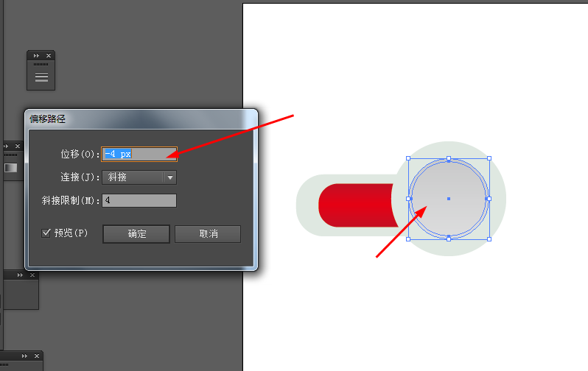Click double-arrow icon on empty panel beneath the dialog

(x=20, y=275)
